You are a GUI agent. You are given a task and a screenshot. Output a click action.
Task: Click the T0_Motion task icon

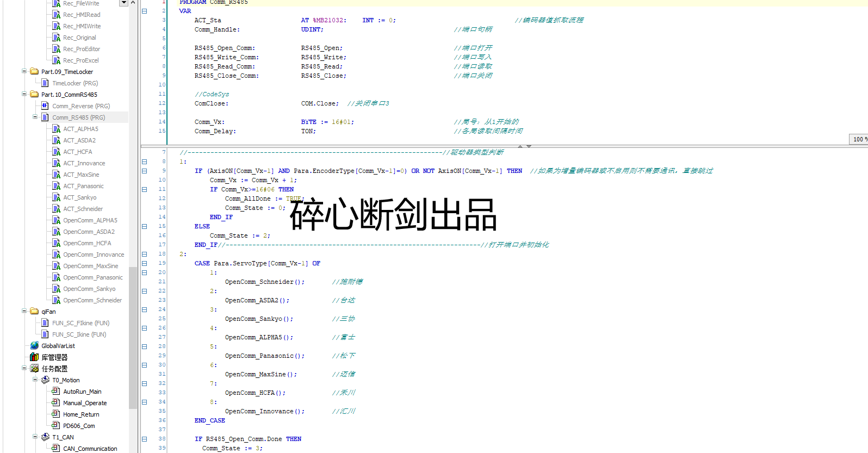45,380
